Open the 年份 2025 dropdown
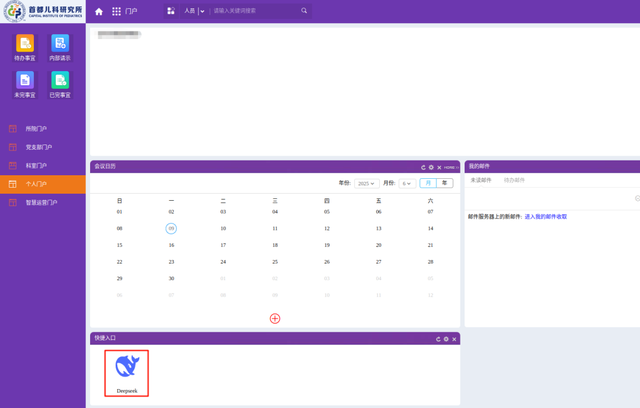This screenshot has width=640, height=408. click(x=367, y=184)
